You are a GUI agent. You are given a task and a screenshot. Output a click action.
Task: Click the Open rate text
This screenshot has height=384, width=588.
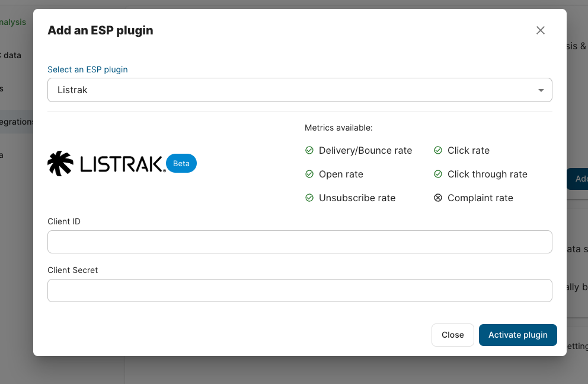(341, 174)
